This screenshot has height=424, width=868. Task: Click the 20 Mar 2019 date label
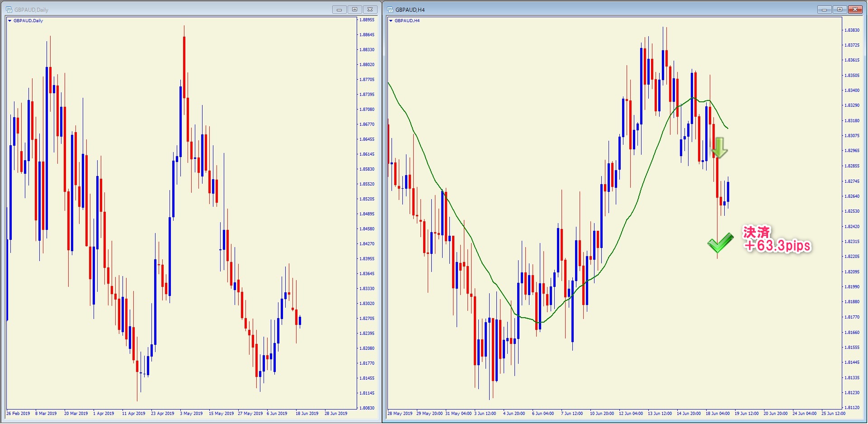(76, 414)
